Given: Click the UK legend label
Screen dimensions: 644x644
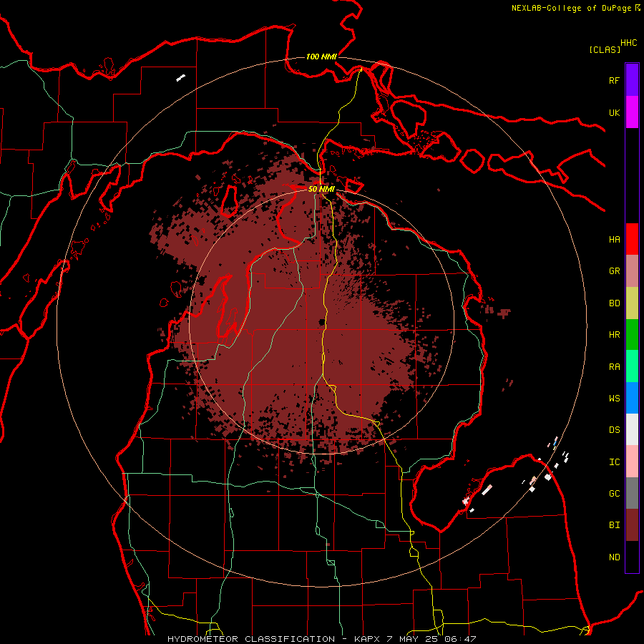Looking at the screenshot, I should coord(614,112).
